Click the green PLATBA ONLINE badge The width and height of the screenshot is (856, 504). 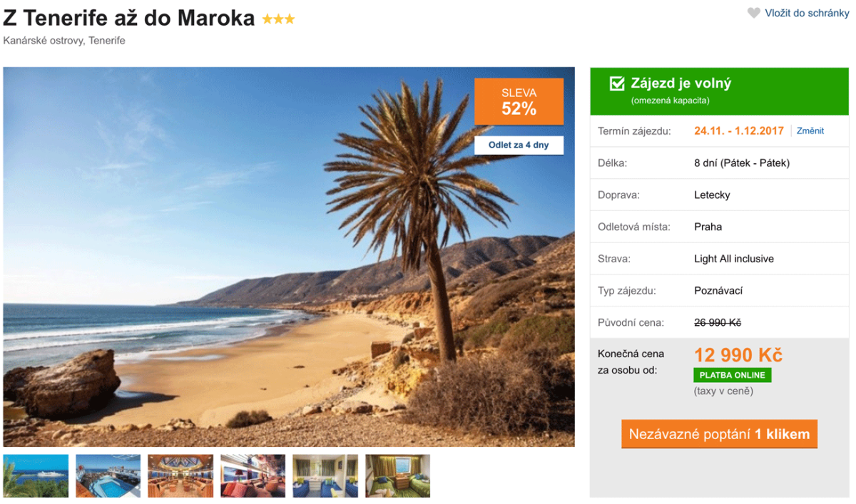coord(732,375)
